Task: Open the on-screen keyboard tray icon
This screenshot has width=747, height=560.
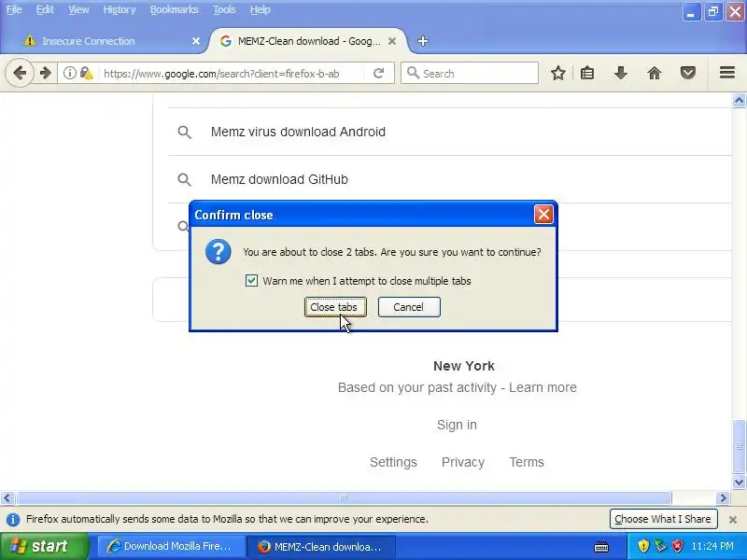Action: (601, 547)
